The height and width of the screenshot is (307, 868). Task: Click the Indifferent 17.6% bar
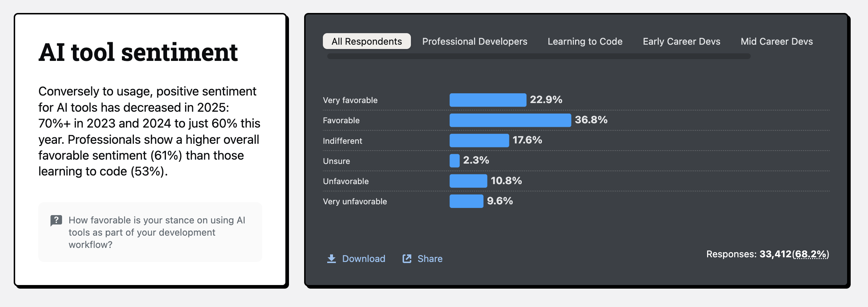click(x=479, y=140)
